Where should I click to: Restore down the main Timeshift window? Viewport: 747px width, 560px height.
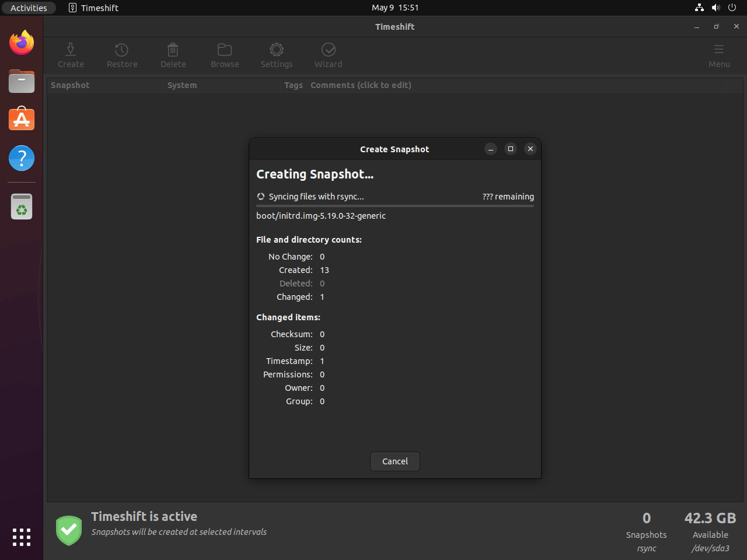(x=717, y=27)
